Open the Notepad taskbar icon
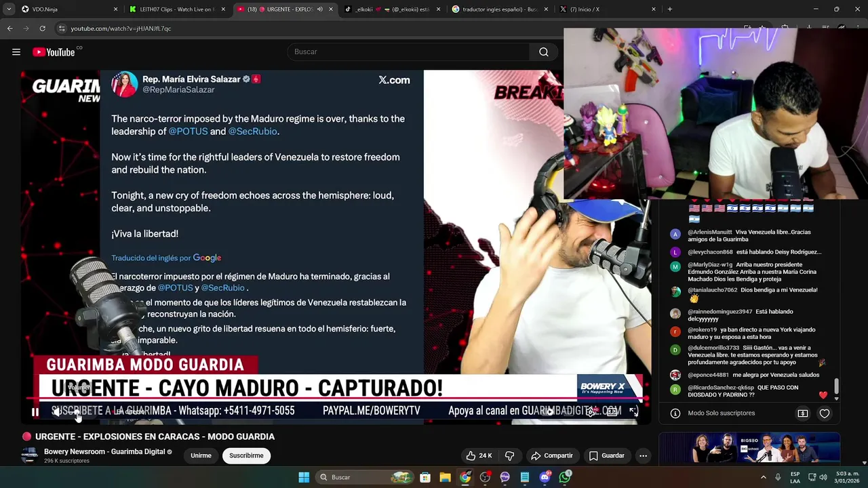This screenshot has width=868, height=488. point(525,477)
